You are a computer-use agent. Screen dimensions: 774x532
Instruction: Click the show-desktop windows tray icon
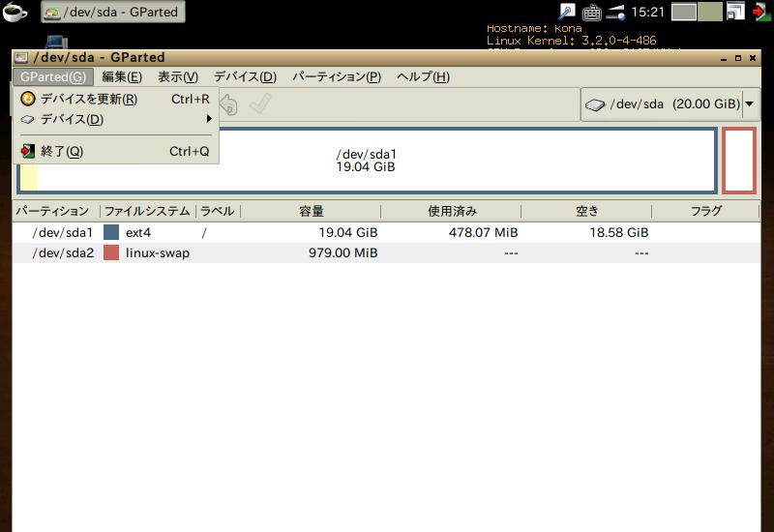point(735,12)
